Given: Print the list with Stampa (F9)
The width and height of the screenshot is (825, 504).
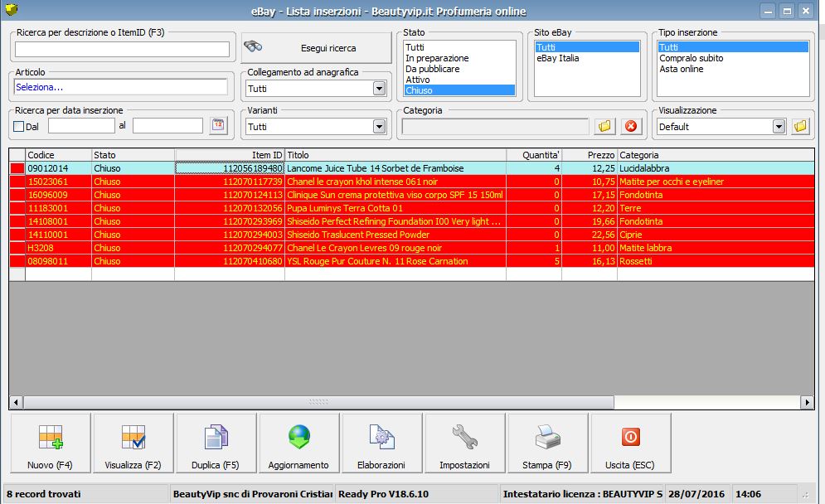Looking at the screenshot, I should (547, 444).
